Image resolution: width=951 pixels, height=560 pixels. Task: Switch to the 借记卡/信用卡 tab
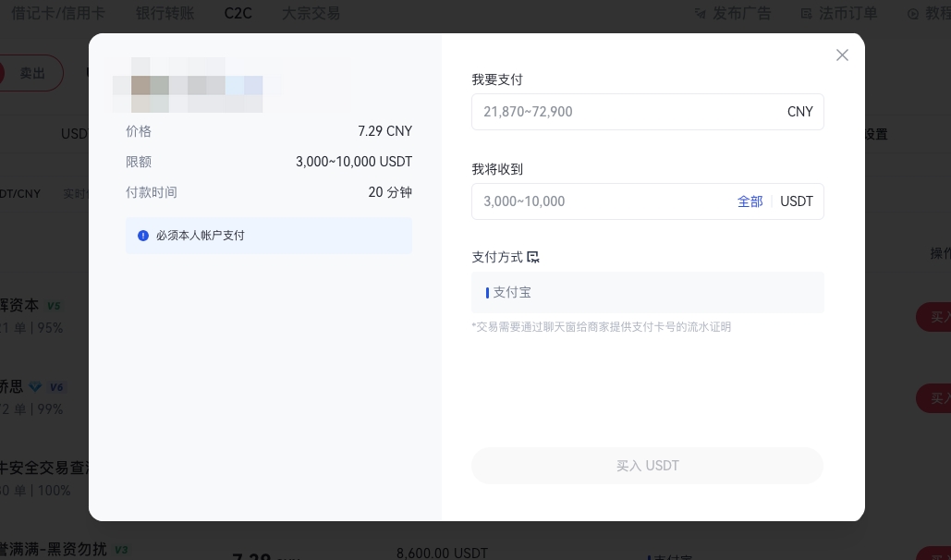pyautogui.click(x=58, y=13)
